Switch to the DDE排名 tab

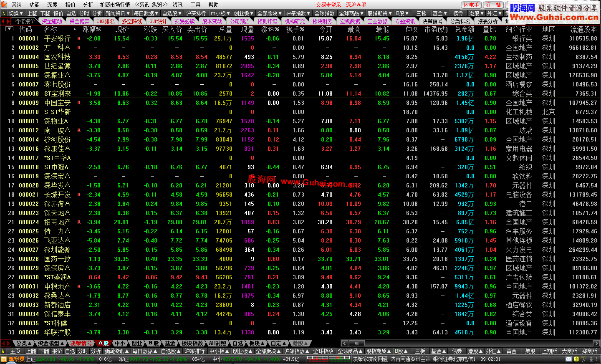(106, 21)
